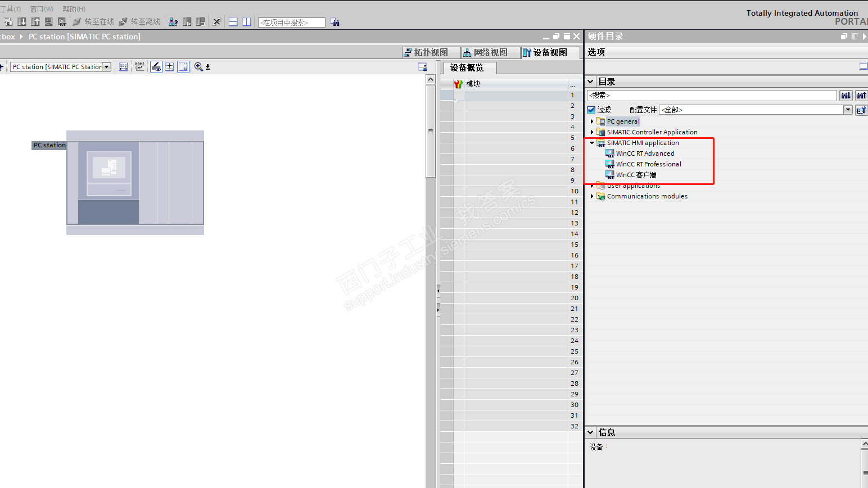Toggle the page break view icon
This screenshot has width=868, height=488.
(183, 67)
